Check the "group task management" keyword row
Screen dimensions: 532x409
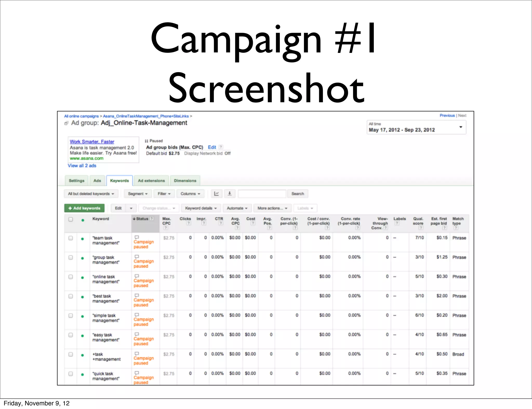(x=71, y=257)
